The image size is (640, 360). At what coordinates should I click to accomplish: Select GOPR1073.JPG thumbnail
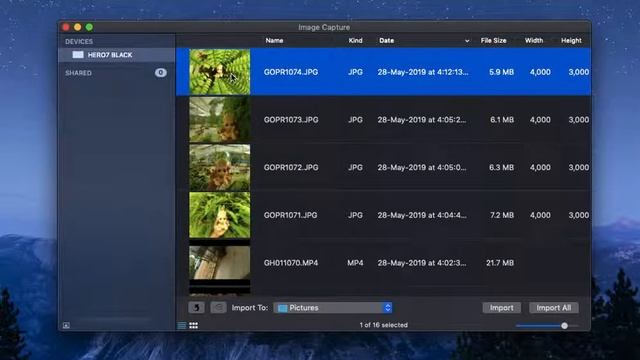coord(220,120)
